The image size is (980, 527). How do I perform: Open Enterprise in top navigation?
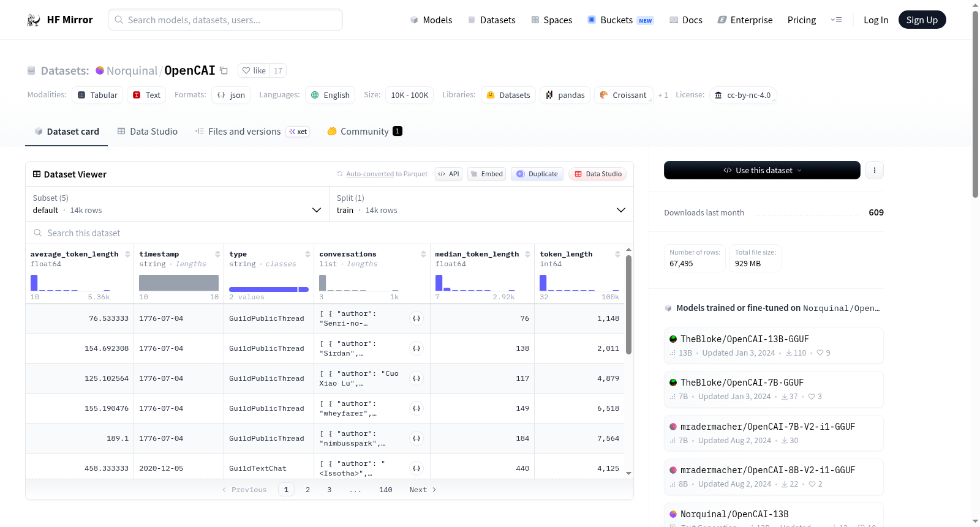point(745,20)
